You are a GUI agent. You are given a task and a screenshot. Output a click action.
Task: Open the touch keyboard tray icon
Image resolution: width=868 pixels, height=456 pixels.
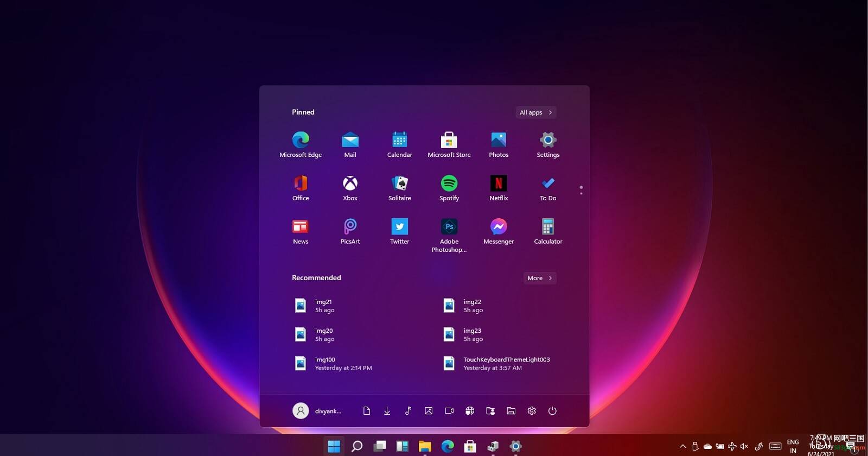(x=775, y=446)
